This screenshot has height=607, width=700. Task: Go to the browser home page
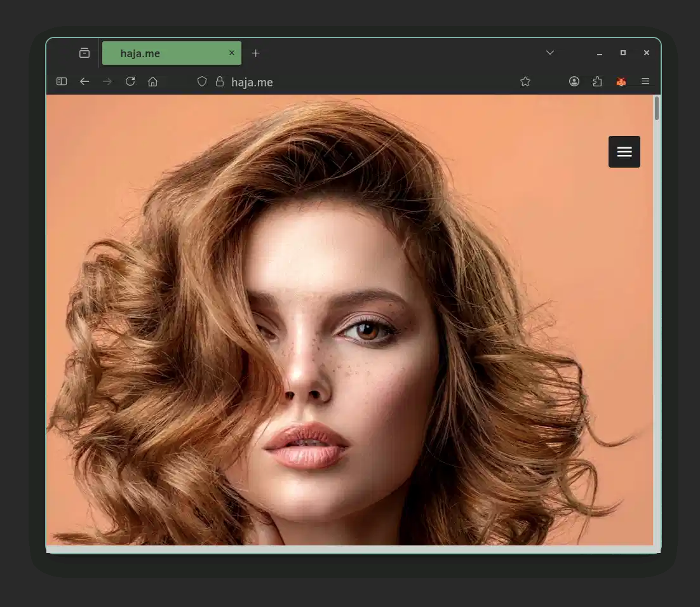(152, 81)
